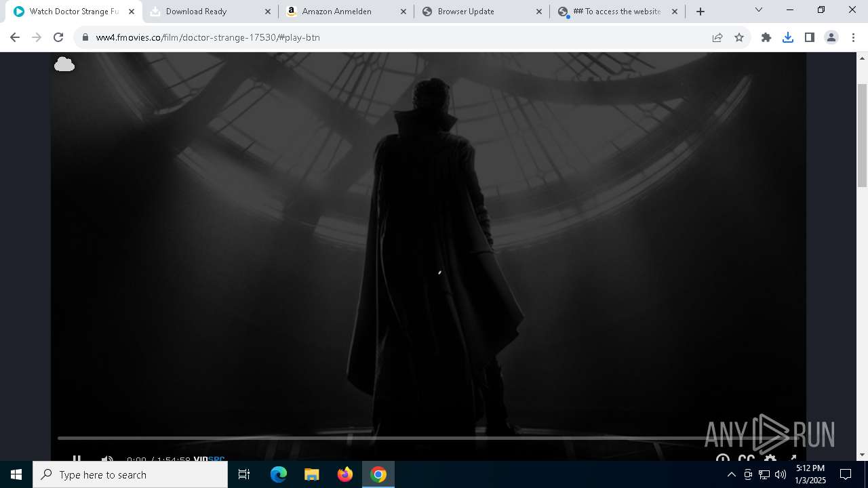The width and height of the screenshot is (868, 488).
Task: Toggle closed captions CC in player
Action: click(x=747, y=458)
